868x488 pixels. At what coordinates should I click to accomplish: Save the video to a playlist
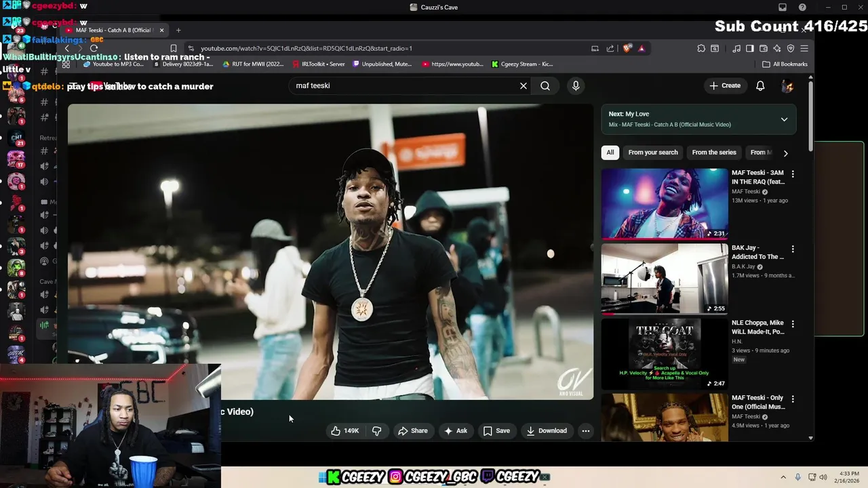click(x=496, y=430)
